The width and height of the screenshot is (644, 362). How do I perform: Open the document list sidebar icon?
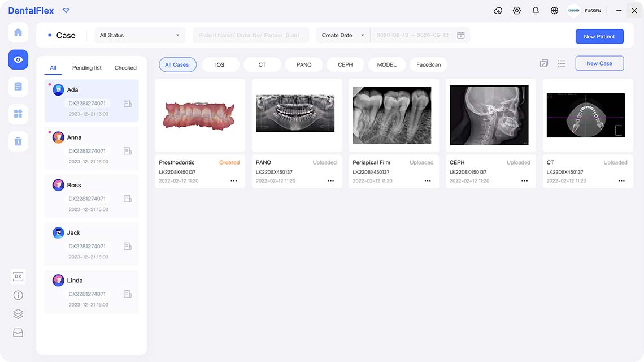pos(18,87)
